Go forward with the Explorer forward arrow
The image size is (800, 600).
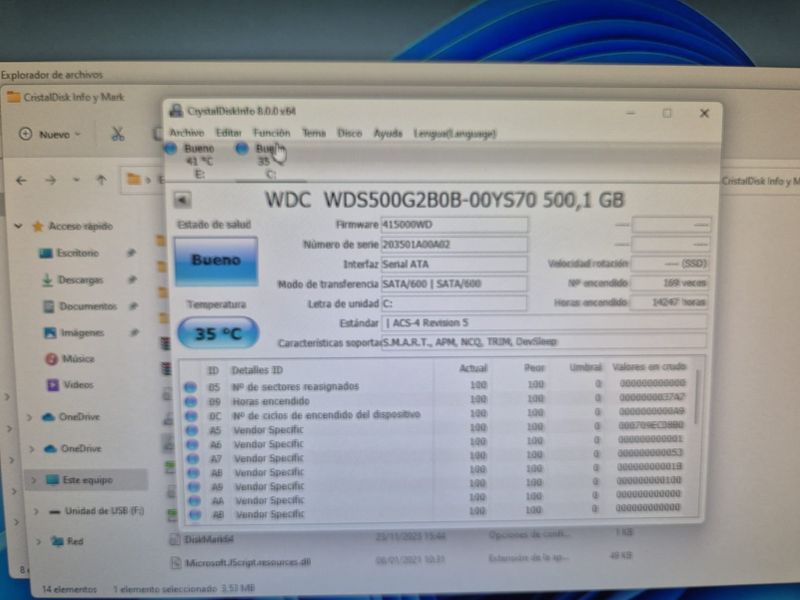(x=50, y=180)
